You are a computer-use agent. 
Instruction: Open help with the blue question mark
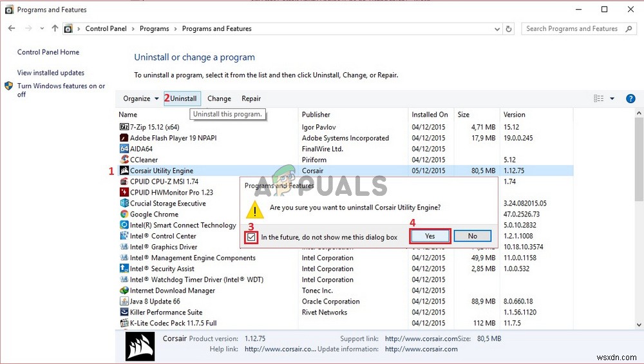pyautogui.click(x=630, y=99)
